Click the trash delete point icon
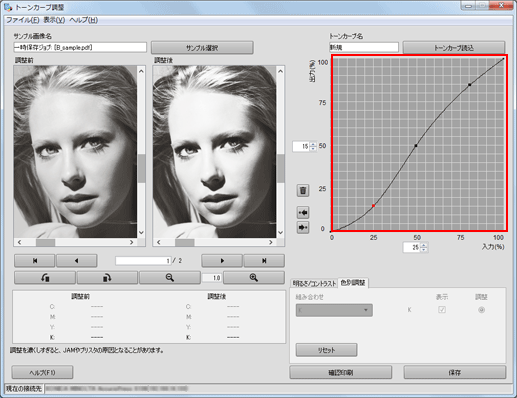 pyautogui.click(x=303, y=190)
